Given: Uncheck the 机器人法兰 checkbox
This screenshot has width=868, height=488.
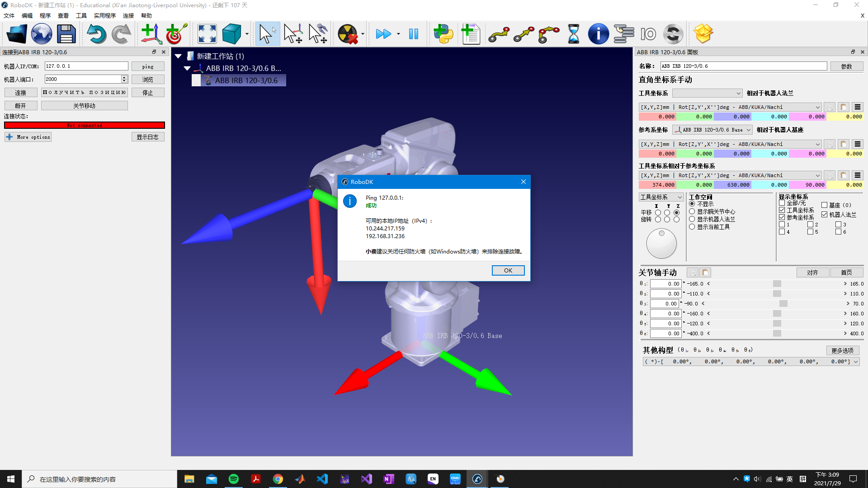Looking at the screenshot, I should pos(825,215).
